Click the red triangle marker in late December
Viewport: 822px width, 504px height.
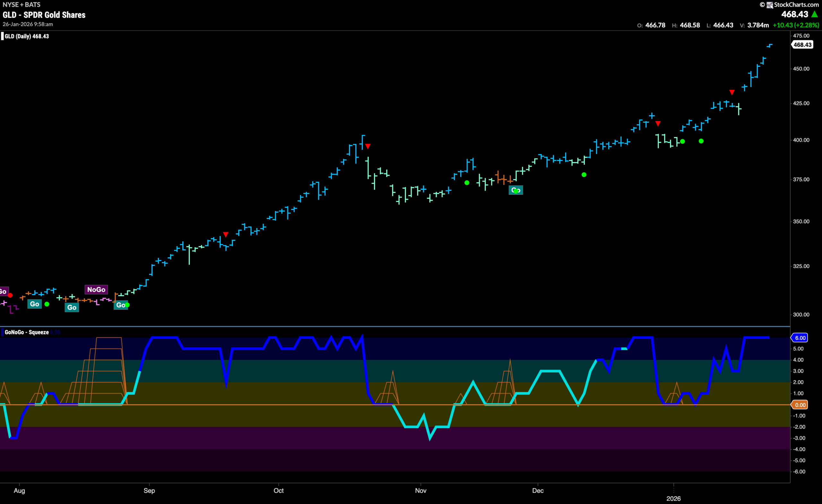pyautogui.click(x=658, y=124)
